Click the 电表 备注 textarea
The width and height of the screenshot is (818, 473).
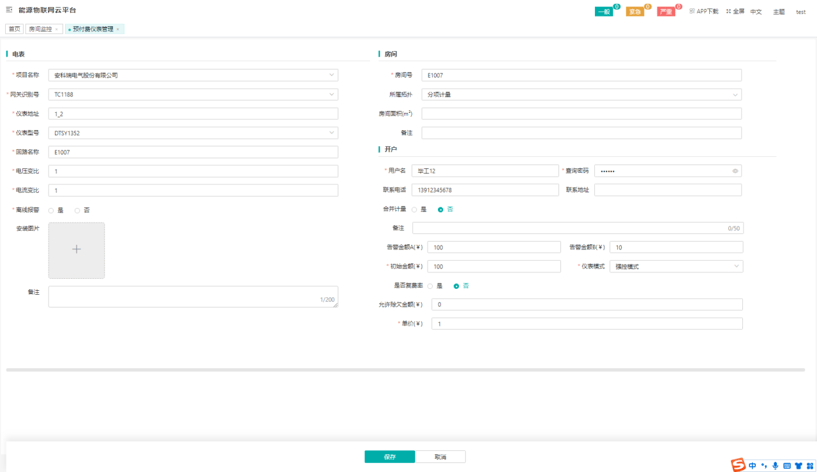coord(193,296)
